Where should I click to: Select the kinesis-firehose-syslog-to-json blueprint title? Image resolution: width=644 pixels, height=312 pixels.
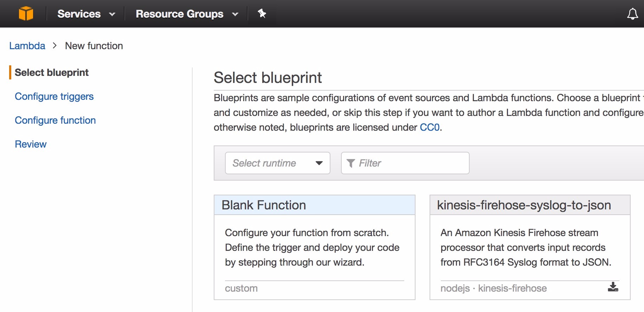pos(524,205)
